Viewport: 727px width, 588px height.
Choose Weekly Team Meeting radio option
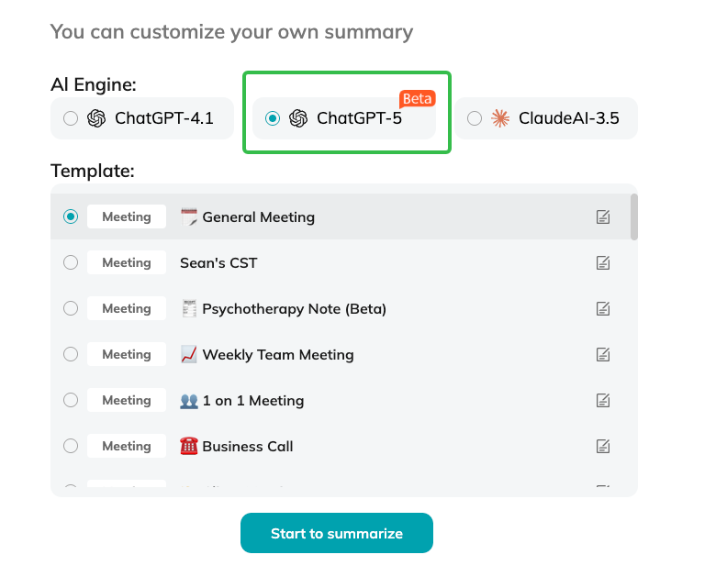(71, 355)
